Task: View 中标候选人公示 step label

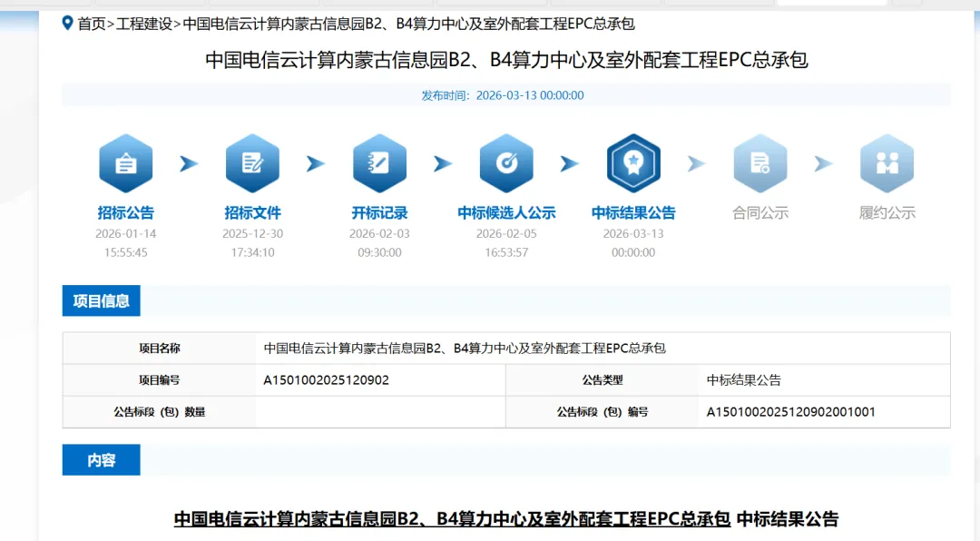Action: tap(506, 212)
